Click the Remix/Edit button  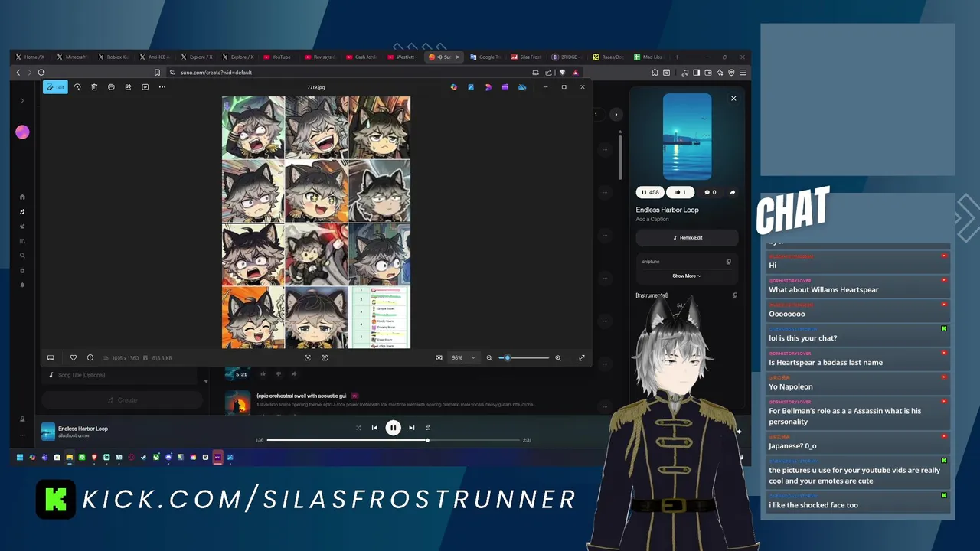pos(687,237)
